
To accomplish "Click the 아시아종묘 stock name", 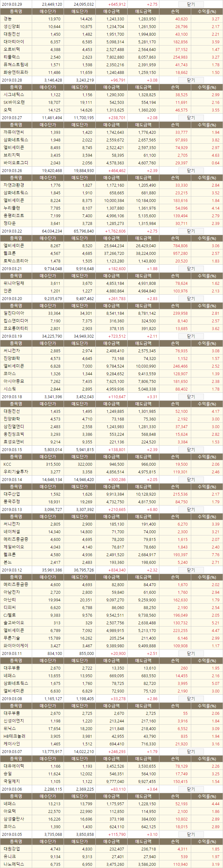I will [x=14, y=381].
